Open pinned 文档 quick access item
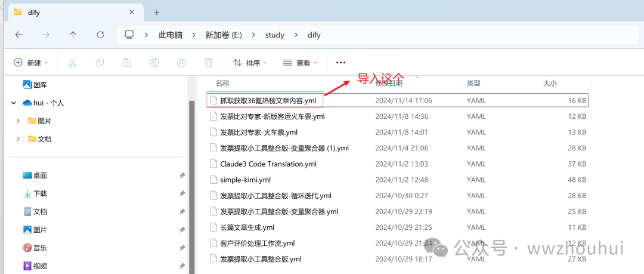Image resolution: width=644 pixels, height=274 pixels. click(x=35, y=212)
